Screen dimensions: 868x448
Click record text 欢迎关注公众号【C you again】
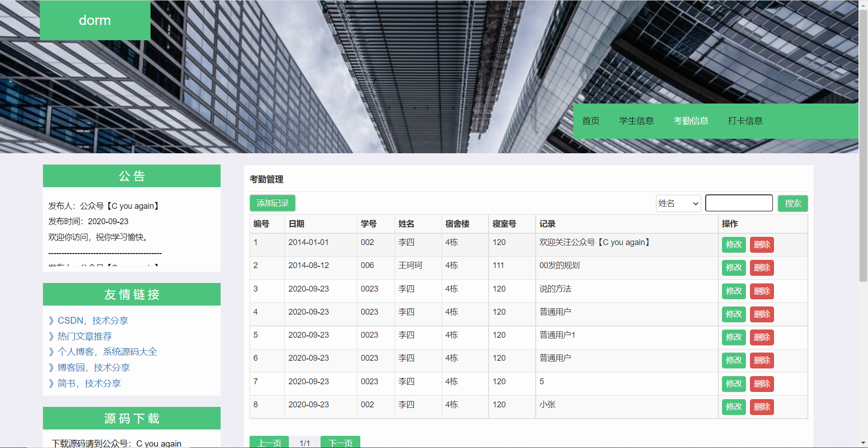pyautogui.click(x=595, y=242)
